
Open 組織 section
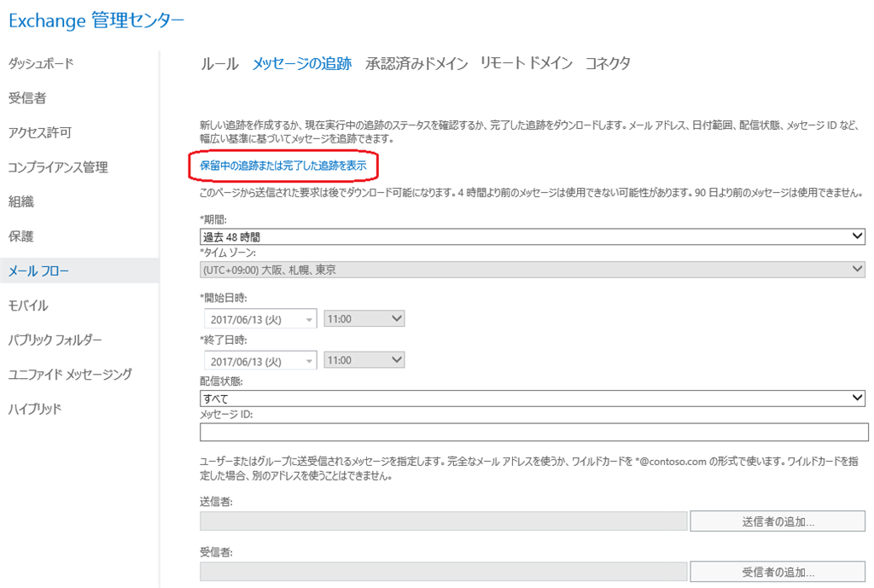click(x=21, y=201)
